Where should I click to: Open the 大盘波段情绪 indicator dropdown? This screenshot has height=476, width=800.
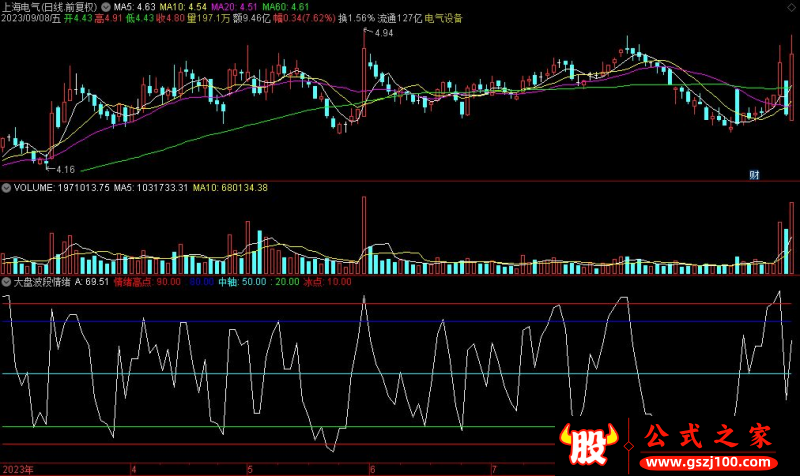(x=6, y=283)
